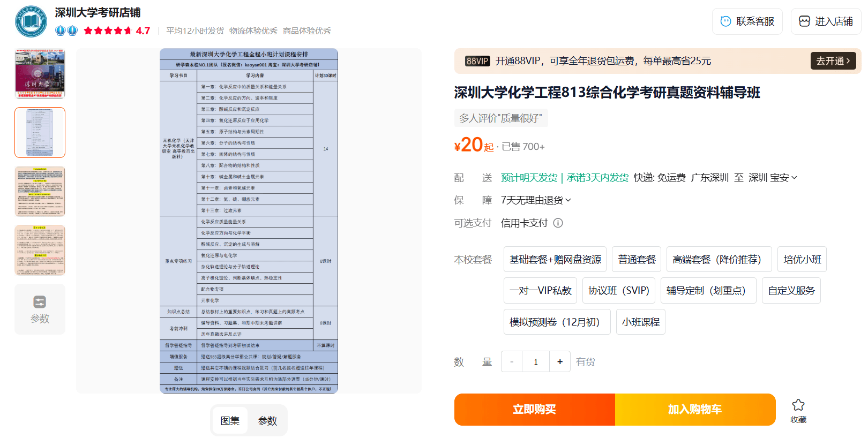Click the 进入店铺 storefront icon
The width and height of the screenshot is (868, 446).
pyautogui.click(x=804, y=21)
